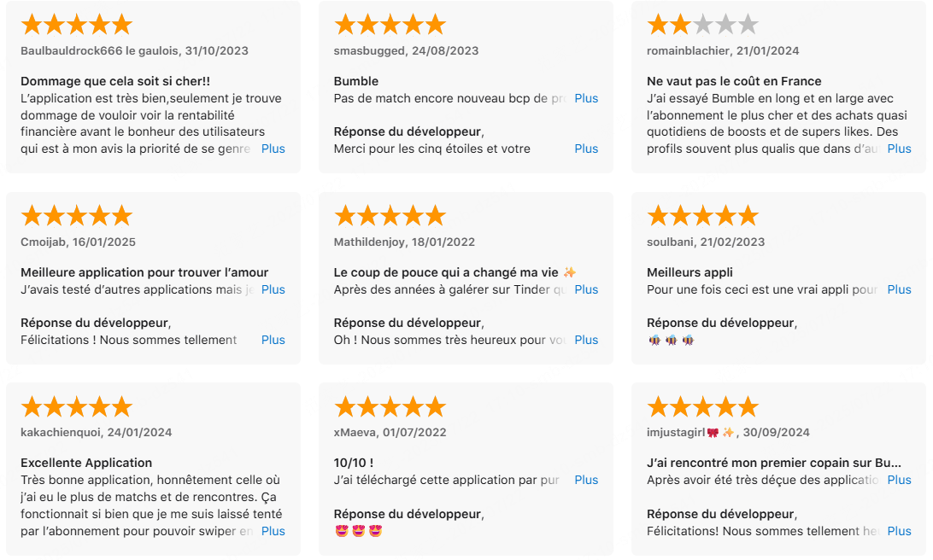
Task: Click the sparkle emoji in Mathildenjoy's review title
Action: [x=569, y=272]
